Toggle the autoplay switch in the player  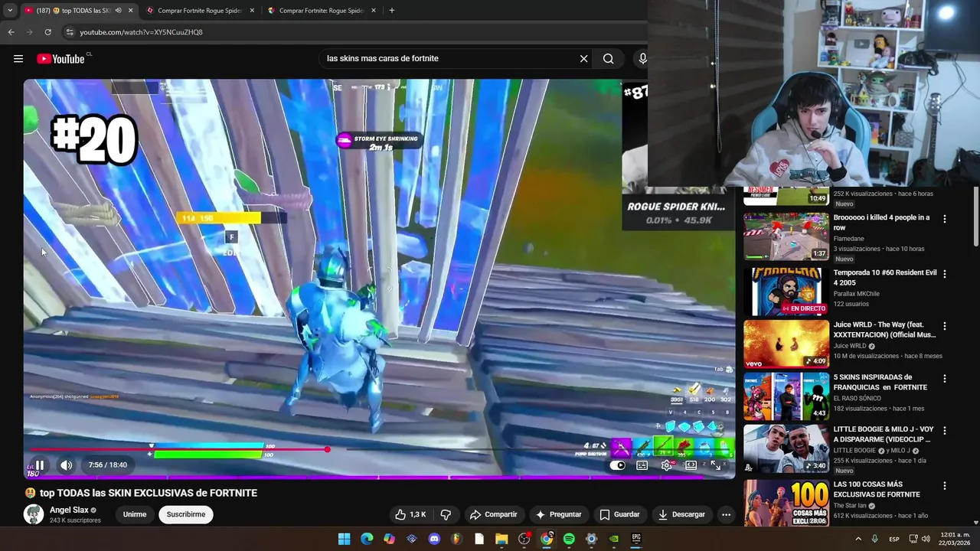point(619,465)
